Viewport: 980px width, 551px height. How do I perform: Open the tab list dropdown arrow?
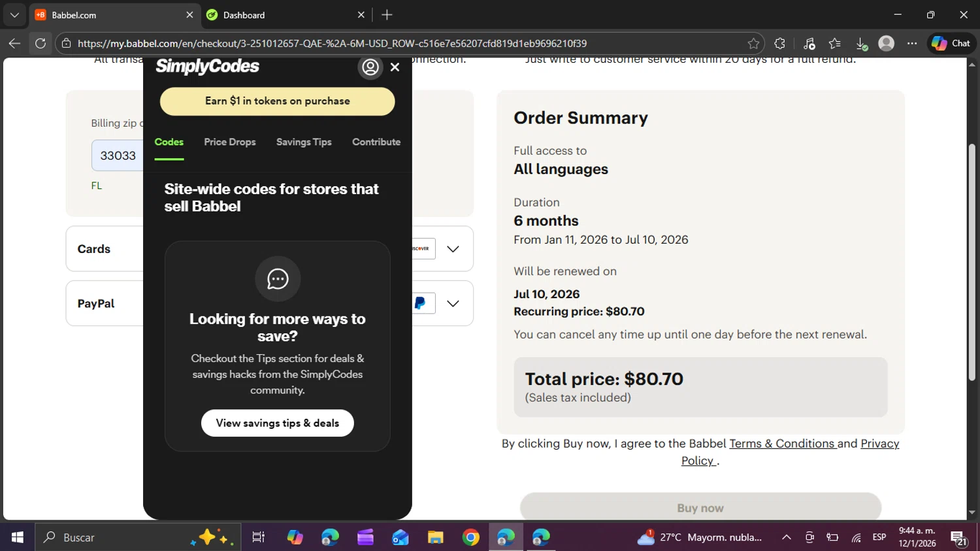pyautogui.click(x=14, y=14)
